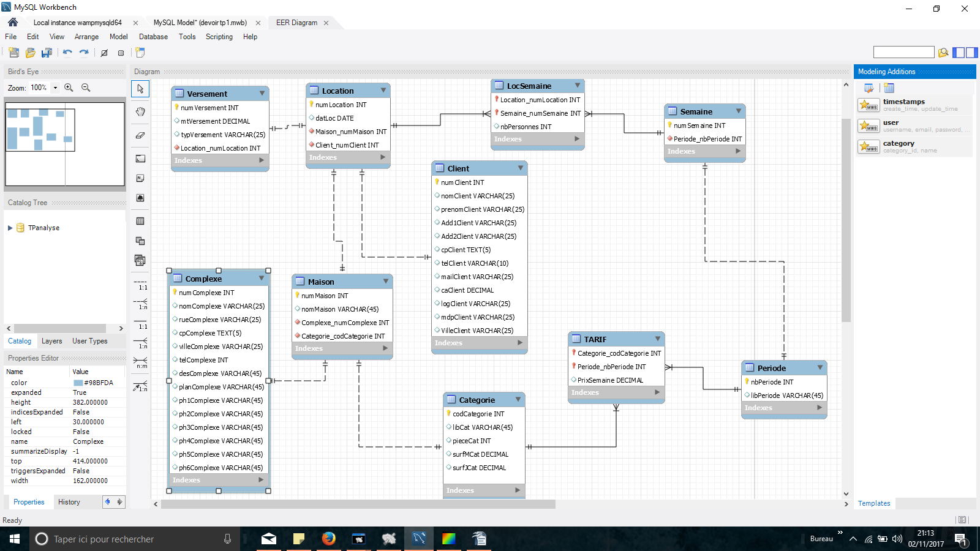The height and width of the screenshot is (551, 980).
Task: Expand the TPanalyse catalog tree node
Action: (x=10, y=228)
